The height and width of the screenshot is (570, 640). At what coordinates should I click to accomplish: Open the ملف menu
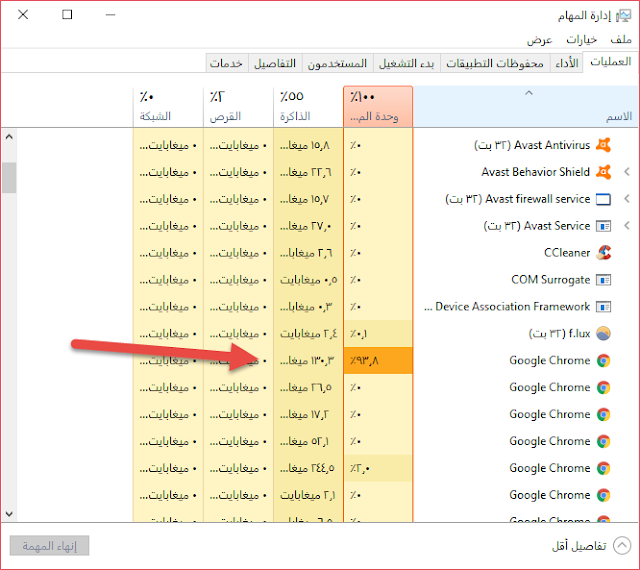621,40
